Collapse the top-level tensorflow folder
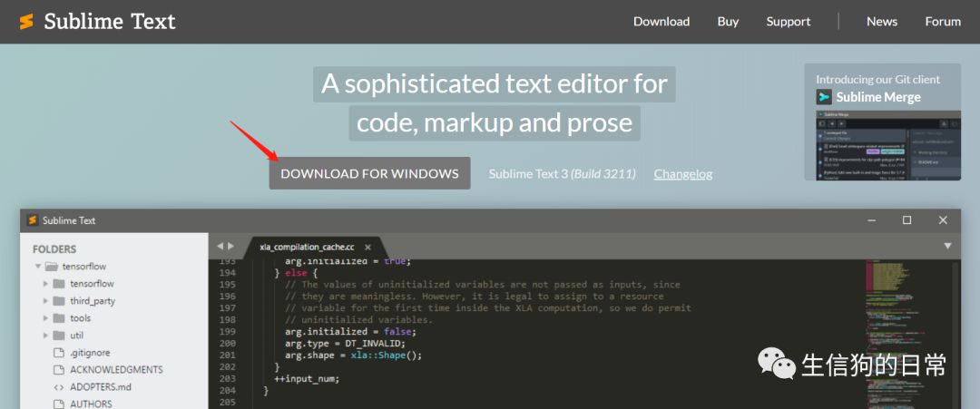 [x=38, y=266]
